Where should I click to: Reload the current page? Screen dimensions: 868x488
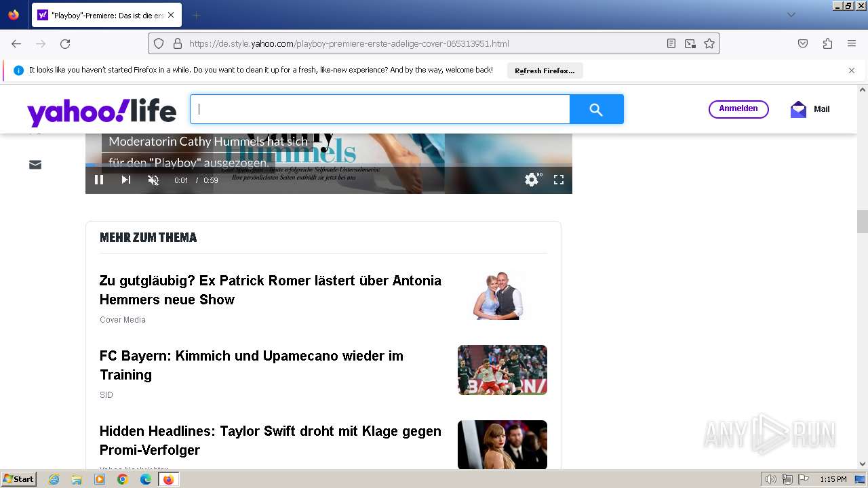65,43
